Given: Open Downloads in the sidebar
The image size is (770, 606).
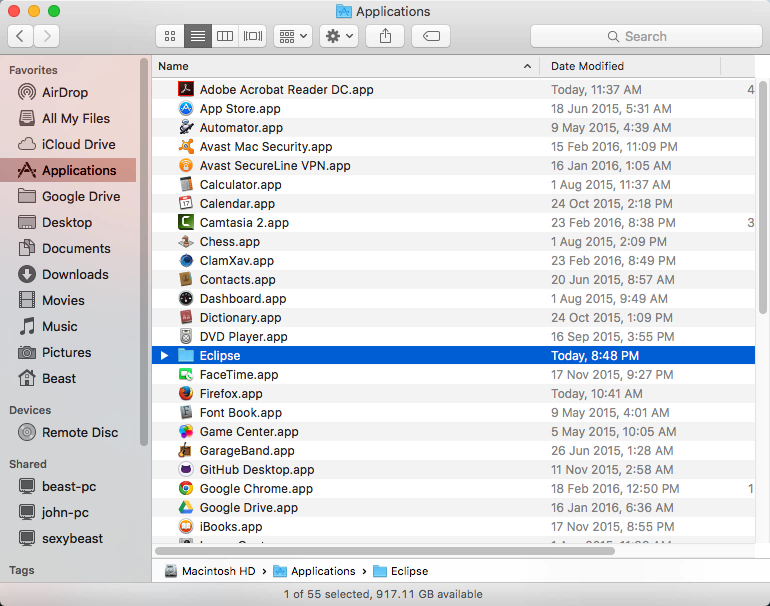Looking at the screenshot, I should [68, 274].
